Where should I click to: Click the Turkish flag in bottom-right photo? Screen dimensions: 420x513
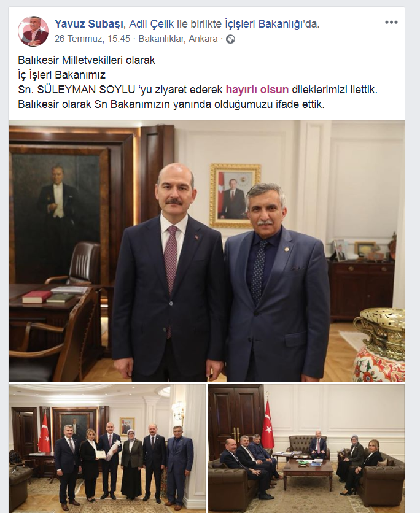268,425
